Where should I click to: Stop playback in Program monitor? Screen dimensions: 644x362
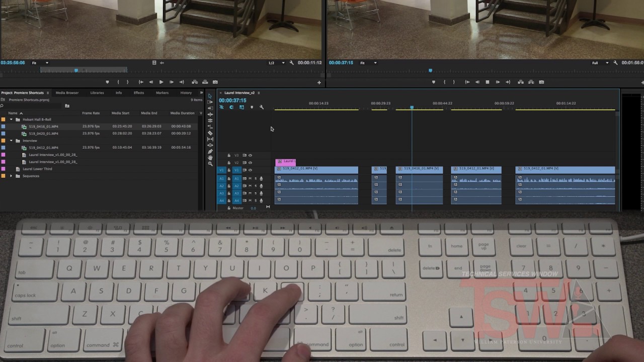pyautogui.click(x=487, y=82)
